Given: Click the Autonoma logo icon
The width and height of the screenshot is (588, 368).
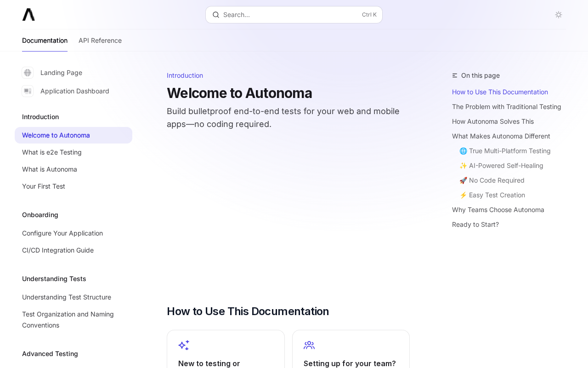Looking at the screenshot, I should (28, 15).
